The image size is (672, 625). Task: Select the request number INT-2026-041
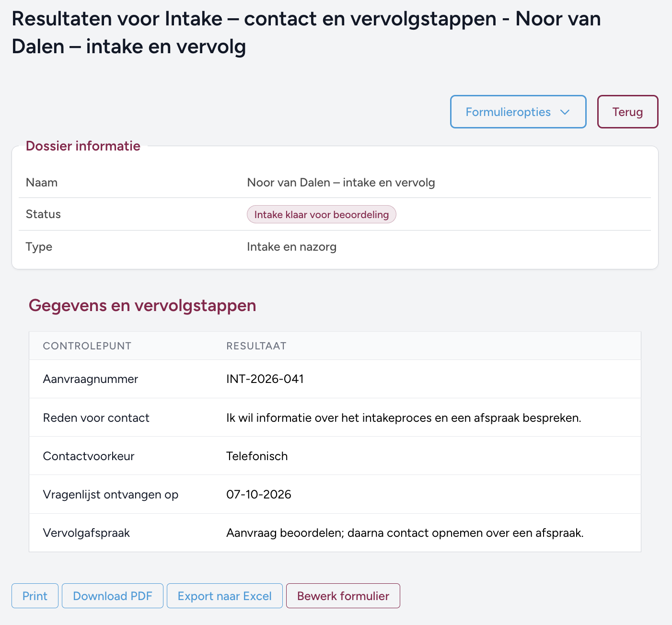click(265, 379)
